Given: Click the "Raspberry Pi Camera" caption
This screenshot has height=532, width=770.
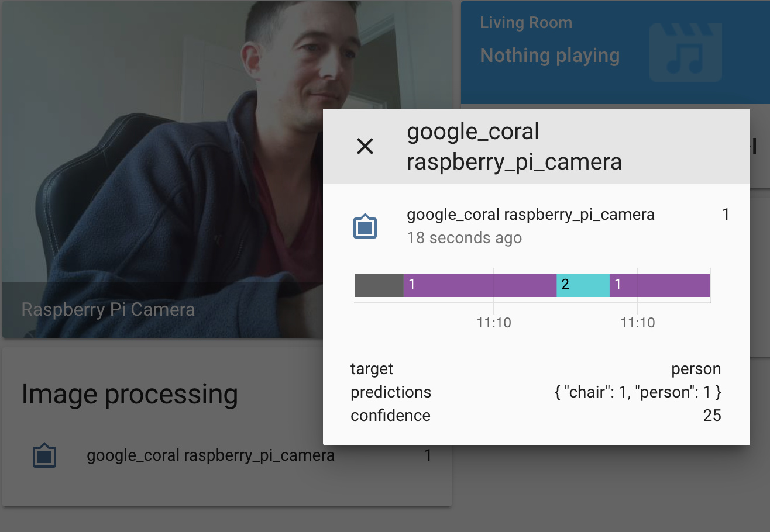Looking at the screenshot, I should (x=108, y=309).
